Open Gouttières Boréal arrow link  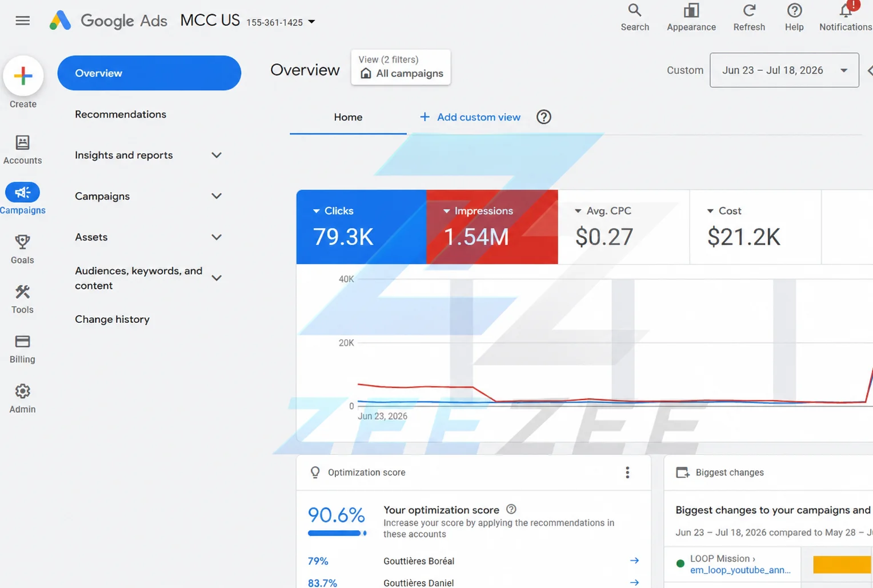click(x=634, y=561)
